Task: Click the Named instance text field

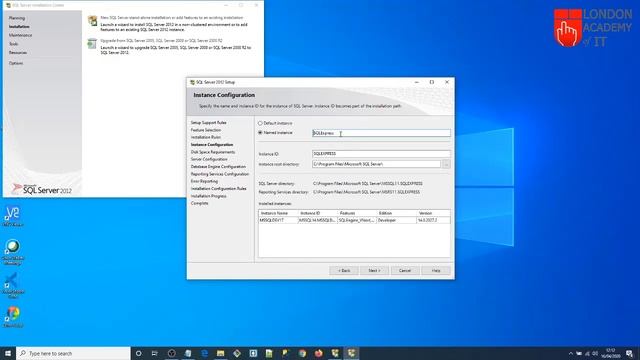Action: pos(381,133)
